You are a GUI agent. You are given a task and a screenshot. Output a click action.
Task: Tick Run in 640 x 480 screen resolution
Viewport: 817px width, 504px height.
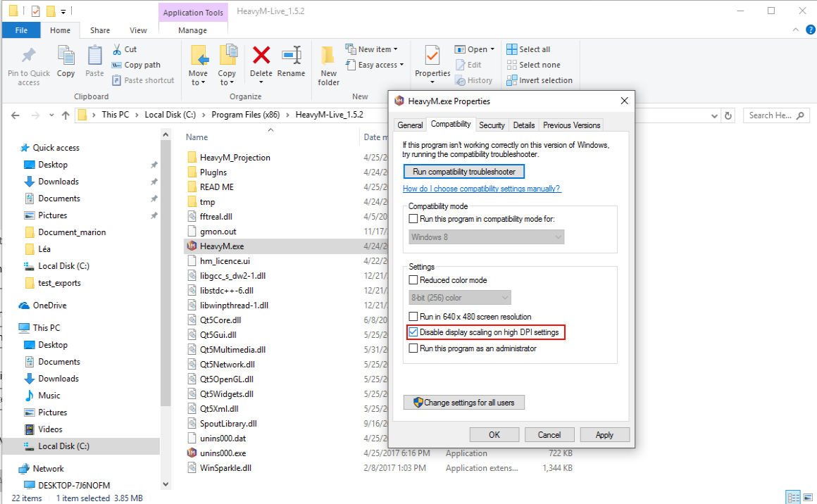(x=413, y=317)
